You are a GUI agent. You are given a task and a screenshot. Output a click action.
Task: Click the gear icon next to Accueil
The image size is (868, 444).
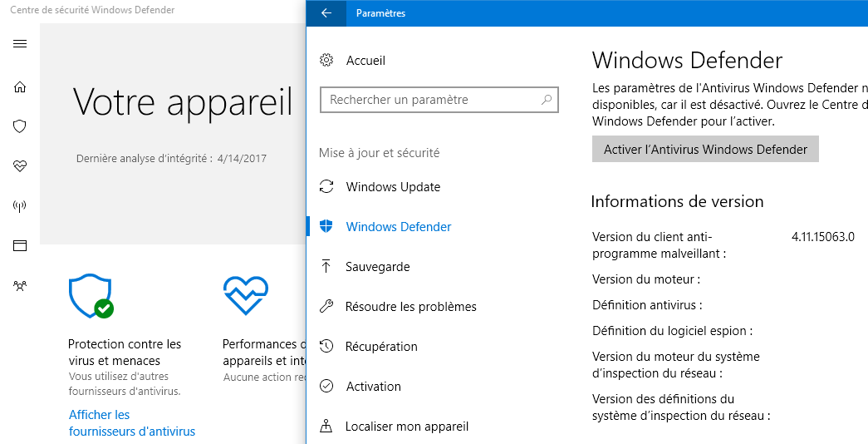pyautogui.click(x=326, y=60)
